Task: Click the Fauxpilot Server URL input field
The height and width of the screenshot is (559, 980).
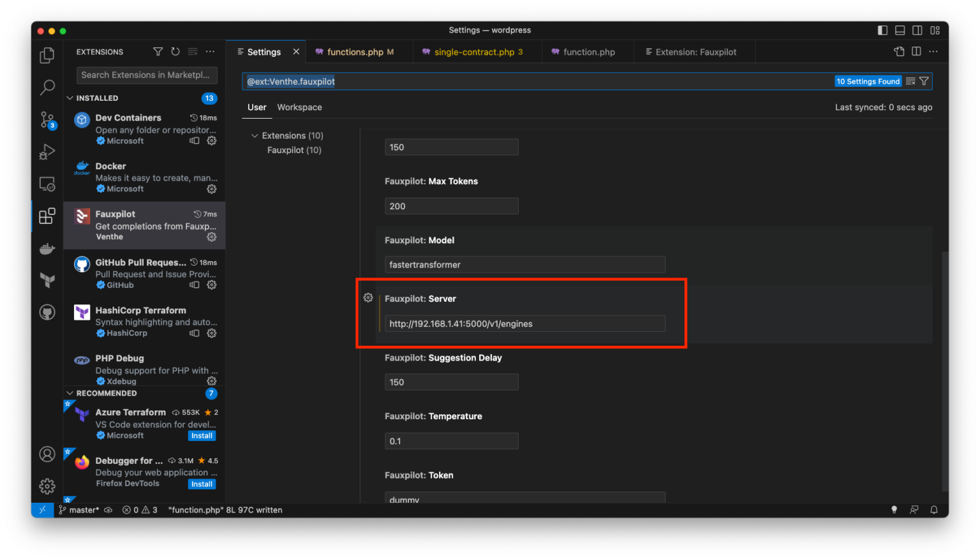Action: tap(524, 324)
